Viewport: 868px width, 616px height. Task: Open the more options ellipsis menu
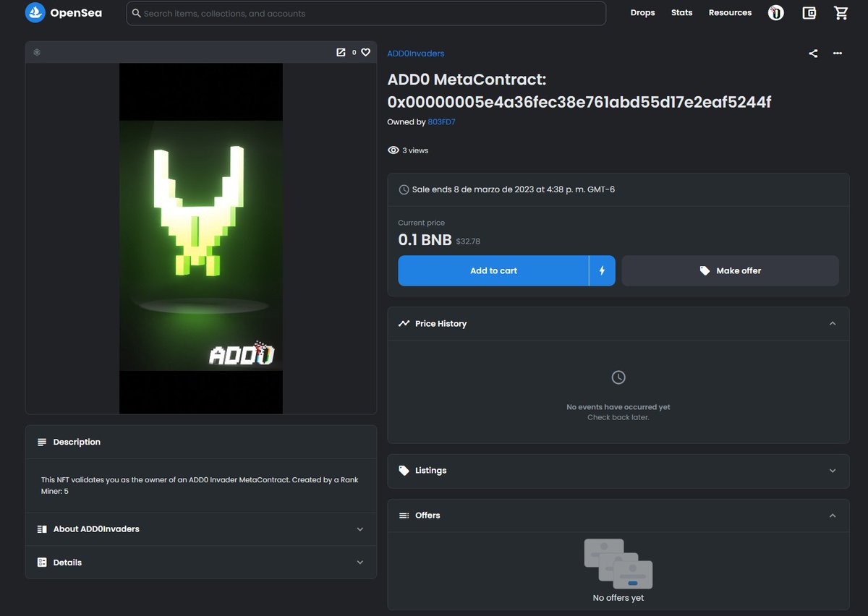point(837,53)
